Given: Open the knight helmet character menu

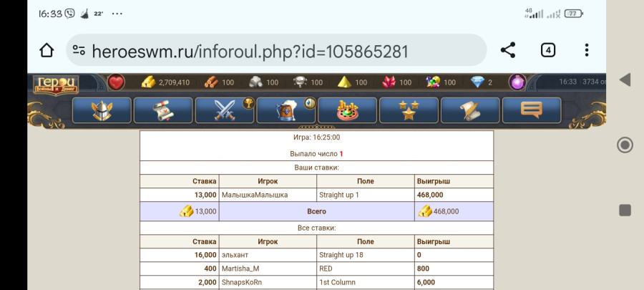Looking at the screenshot, I should [x=102, y=110].
